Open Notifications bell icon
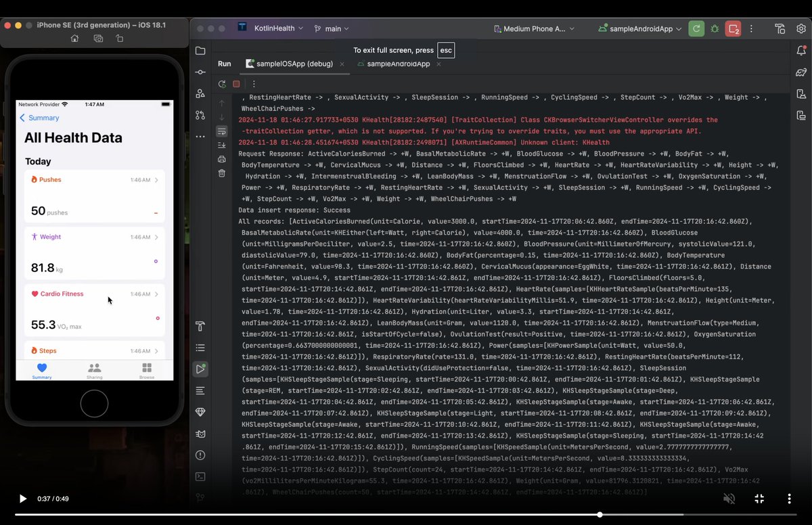 (x=801, y=51)
